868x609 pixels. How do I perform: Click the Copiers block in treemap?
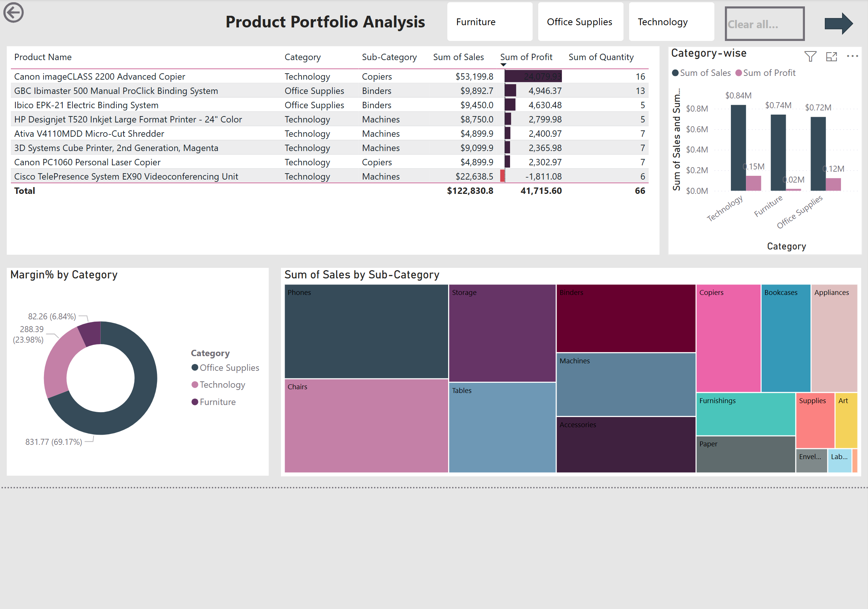pos(728,338)
